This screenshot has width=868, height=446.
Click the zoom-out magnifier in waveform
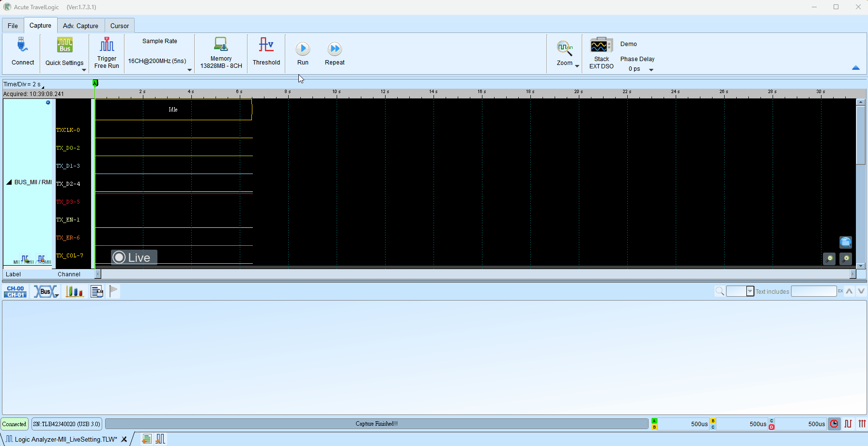point(829,259)
